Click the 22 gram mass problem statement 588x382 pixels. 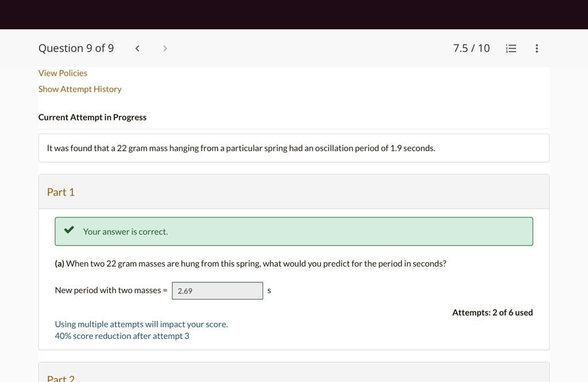[241, 149]
